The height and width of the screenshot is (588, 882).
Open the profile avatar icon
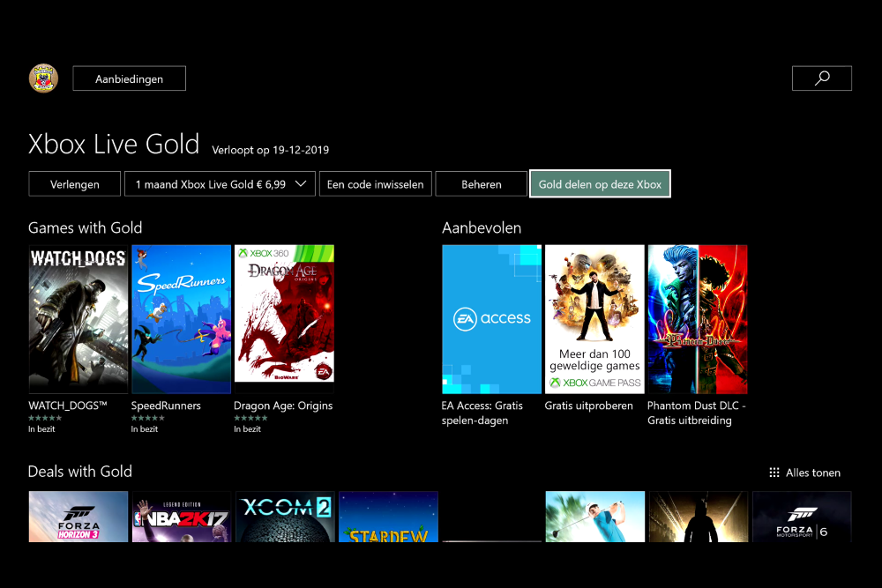tap(43, 78)
